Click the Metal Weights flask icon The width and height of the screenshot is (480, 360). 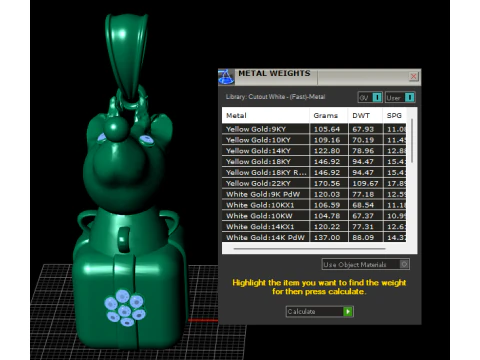point(226,77)
